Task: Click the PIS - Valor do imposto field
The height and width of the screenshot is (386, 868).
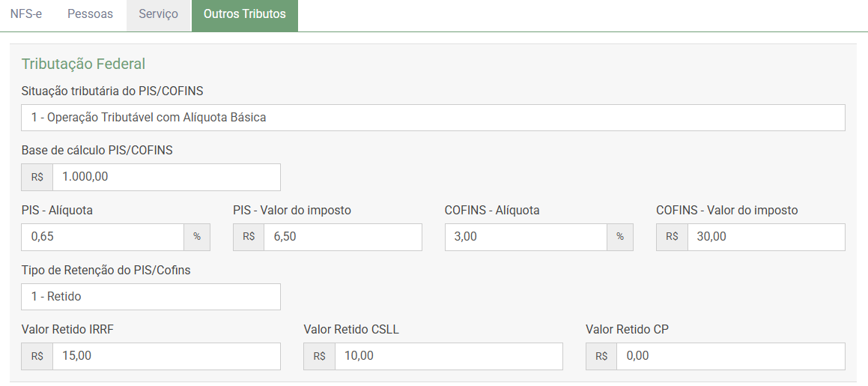Action: (342, 237)
